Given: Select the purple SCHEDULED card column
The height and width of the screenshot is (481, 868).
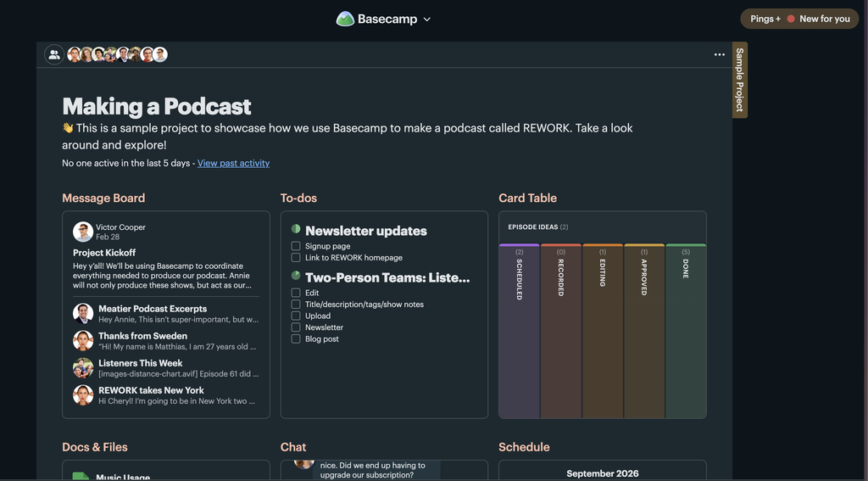Looking at the screenshot, I should coord(520,331).
